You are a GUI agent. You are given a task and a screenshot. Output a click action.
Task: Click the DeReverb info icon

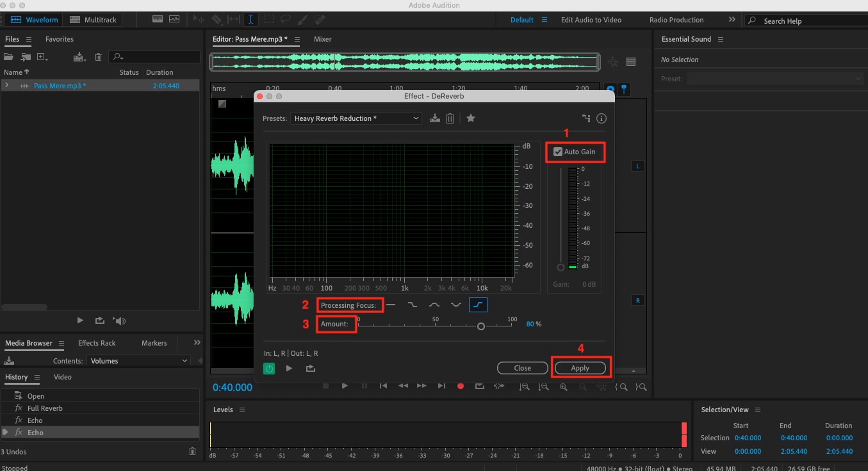click(602, 118)
